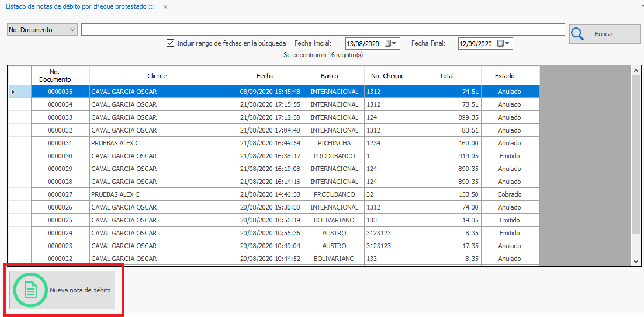The width and height of the screenshot is (644, 317).
Task: Close the Listado de notas de débito tab
Action: pos(165,7)
